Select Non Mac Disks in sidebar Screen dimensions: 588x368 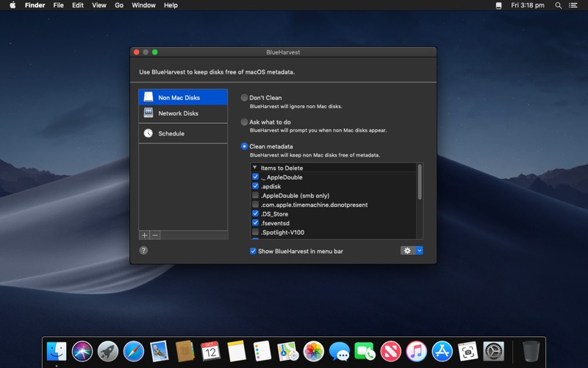tap(179, 97)
